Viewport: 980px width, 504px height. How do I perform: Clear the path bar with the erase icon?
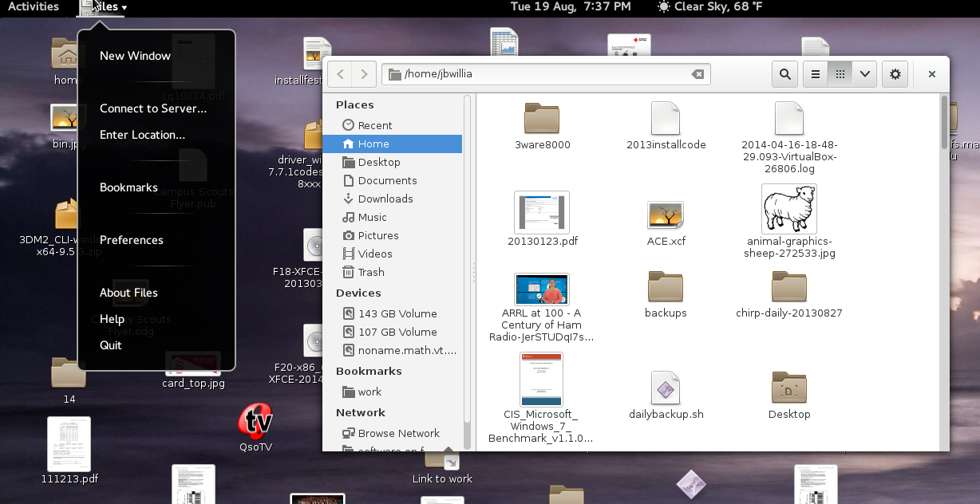(697, 74)
